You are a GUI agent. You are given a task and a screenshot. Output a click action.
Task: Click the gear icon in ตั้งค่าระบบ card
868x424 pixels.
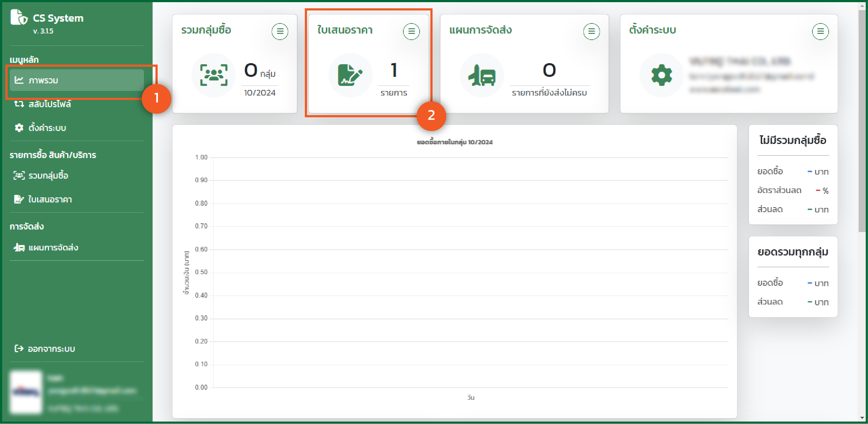[x=661, y=75]
